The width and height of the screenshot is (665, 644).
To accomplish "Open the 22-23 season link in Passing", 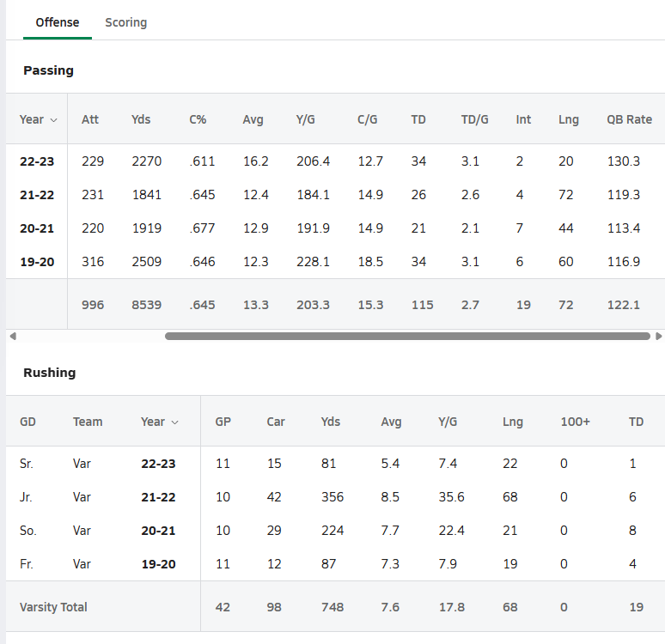I will pos(37,161).
